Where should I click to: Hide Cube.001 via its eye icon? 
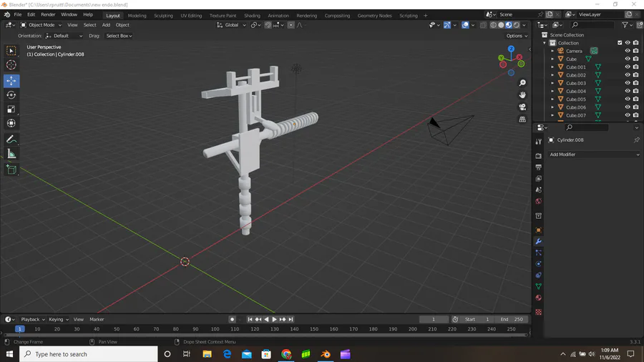click(628, 67)
